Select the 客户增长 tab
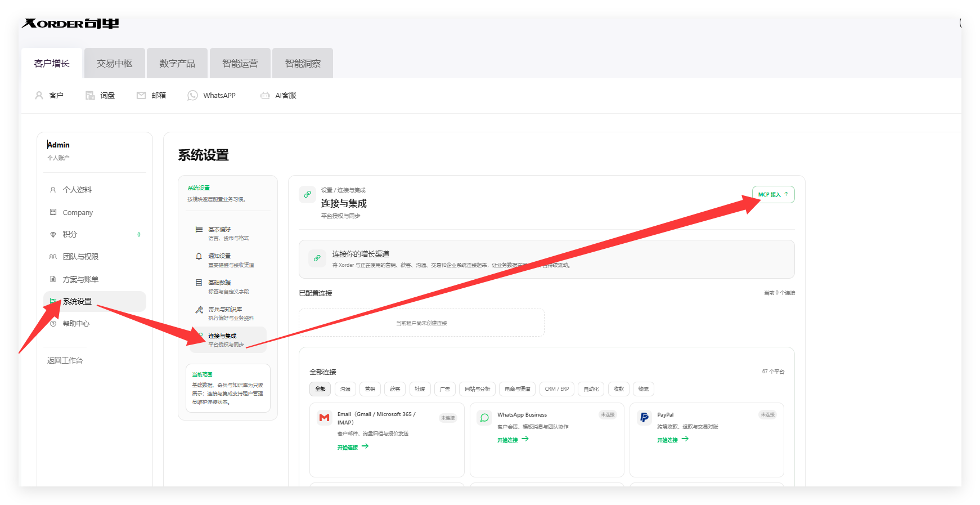Image resolution: width=980 pixels, height=505 pixels. (52, 63)
